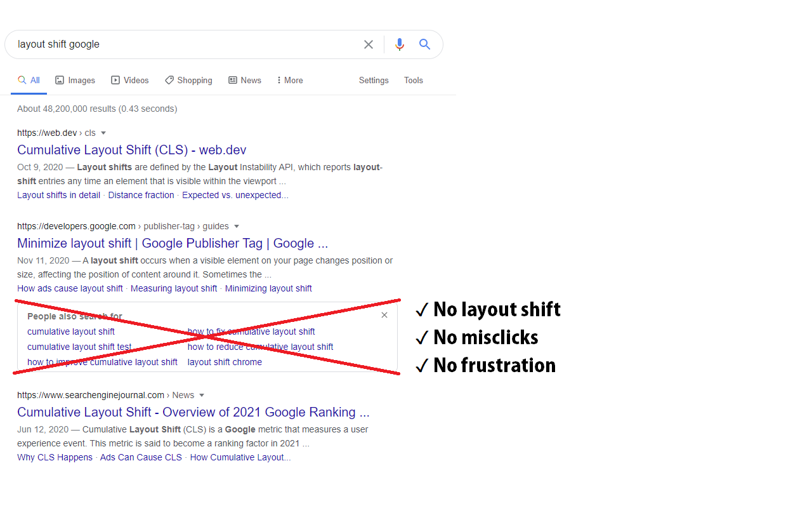Open the Cumulative Layout Shift (CLS) web.dev result

[x=131, y=150]
